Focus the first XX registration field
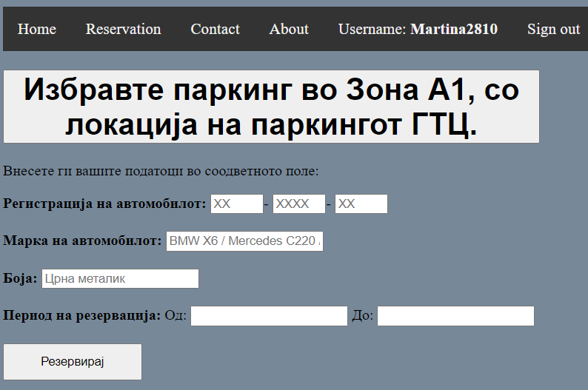This screenshot has width=588, height=390. pos(237,204)
